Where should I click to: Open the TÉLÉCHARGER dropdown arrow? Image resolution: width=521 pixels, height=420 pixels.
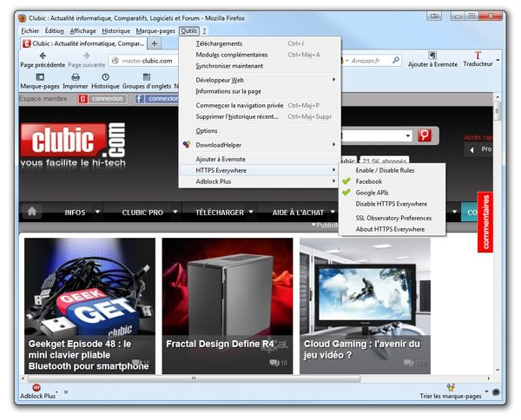pos(251,211)
